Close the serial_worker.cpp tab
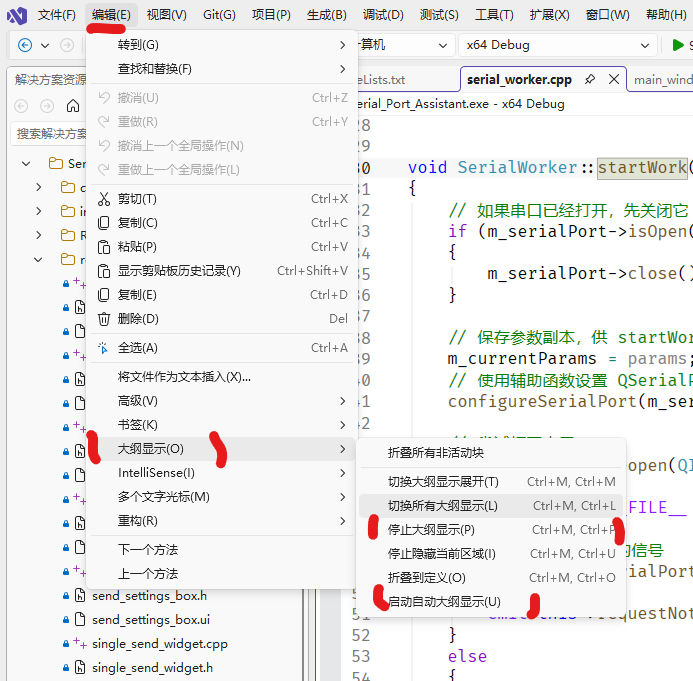The image size is (693, 681). pyautogui.click(x=613, y=80)
